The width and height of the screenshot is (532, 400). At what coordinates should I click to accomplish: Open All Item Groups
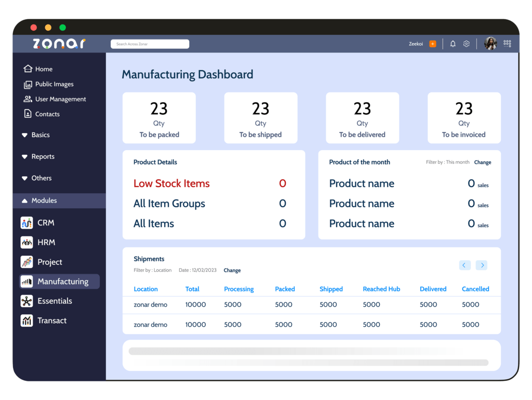pyautogui.click(x=169, y=204)
